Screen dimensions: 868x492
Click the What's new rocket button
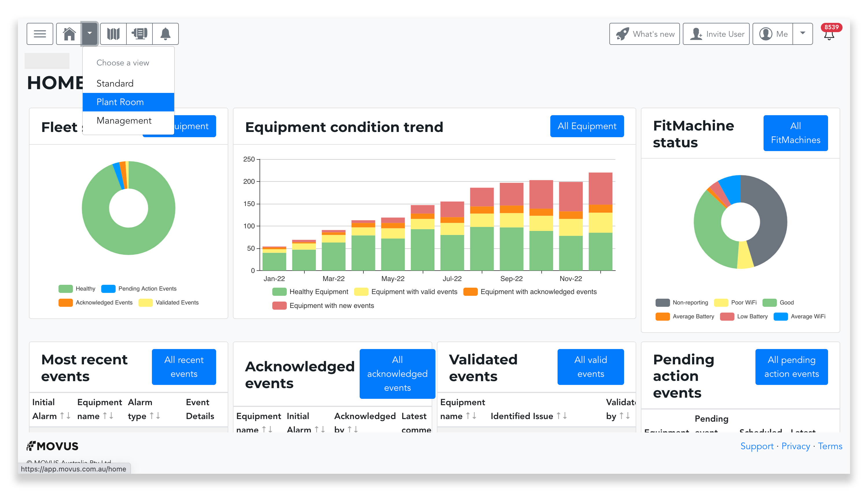tap(644, 34)
